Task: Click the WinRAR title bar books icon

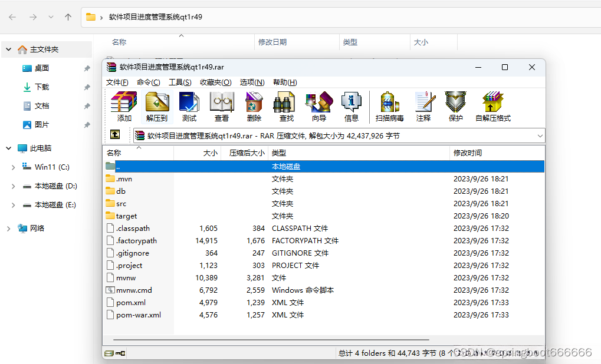Action: [111, 67]
